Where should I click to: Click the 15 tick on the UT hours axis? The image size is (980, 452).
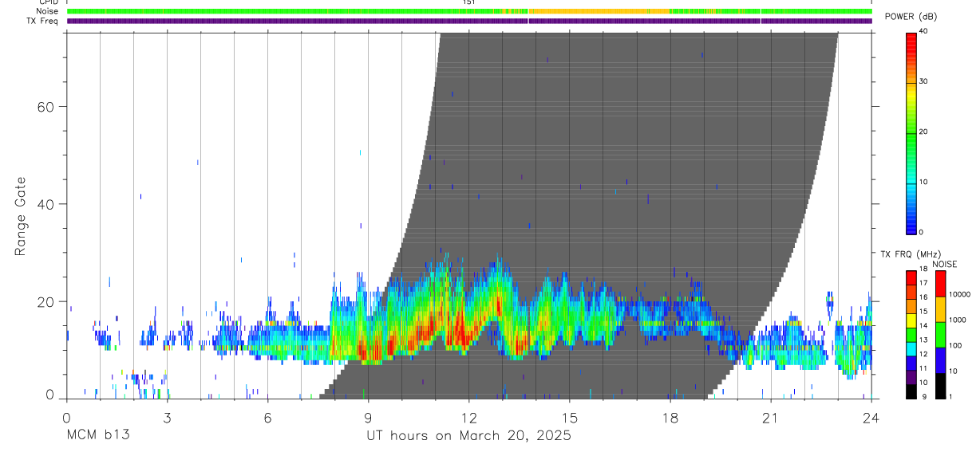click(x=570, y=417)
